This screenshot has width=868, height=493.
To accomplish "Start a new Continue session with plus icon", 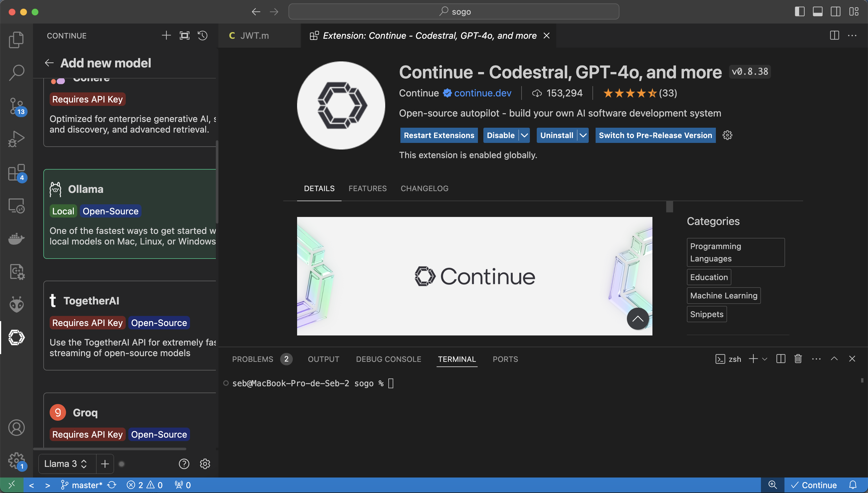I will click(x=166, y=36).
